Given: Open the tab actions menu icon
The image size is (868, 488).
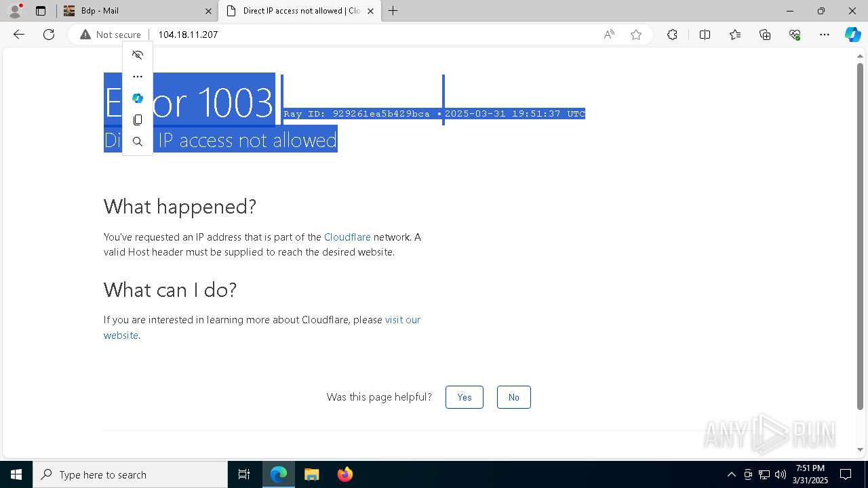Looking at the screenshot, I should click(41, 11).
